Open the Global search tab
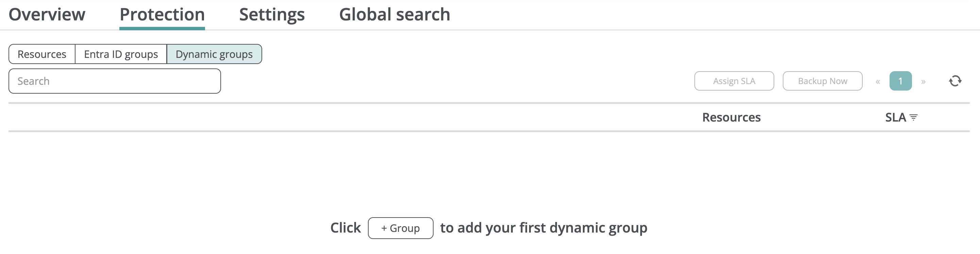980x254 pixels. click(x=394, y=15)
